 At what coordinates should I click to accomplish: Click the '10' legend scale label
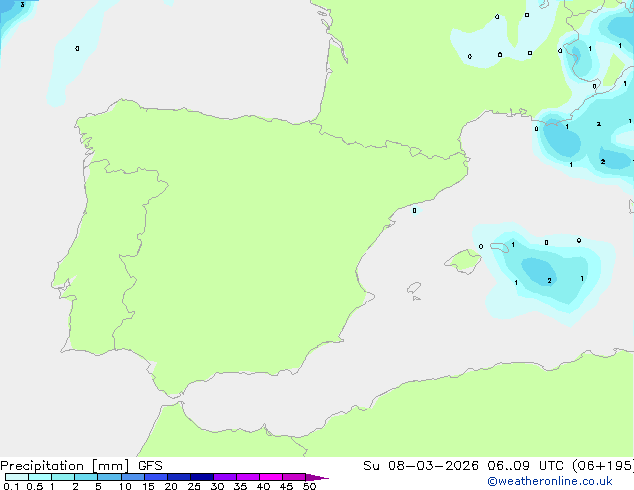pos(125,486)
